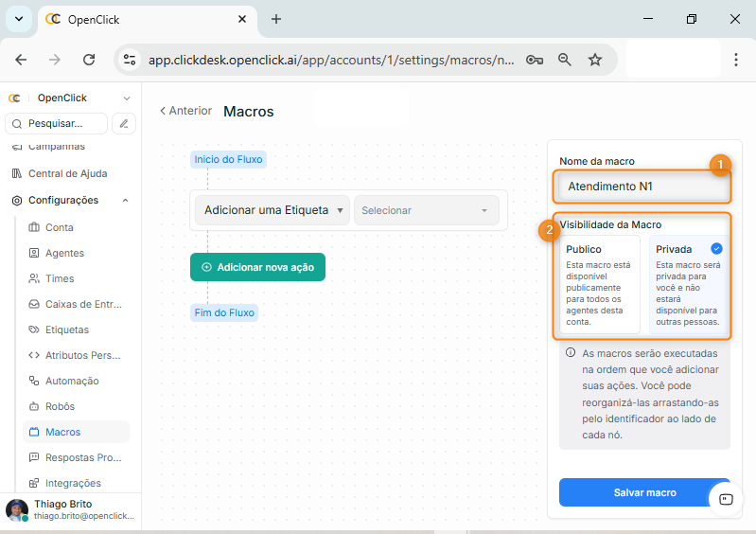
Task: Click Adicionar nova ação button
Action: (257, 268)
